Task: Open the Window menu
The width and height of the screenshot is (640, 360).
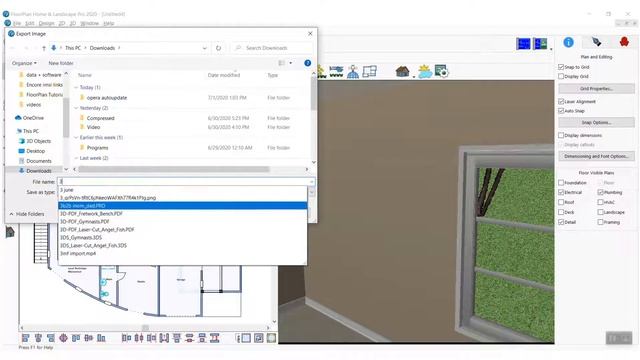Action: pyautogui.click(x=89, y=23)
